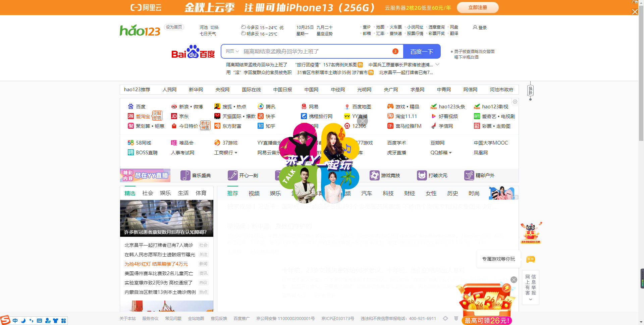The image size is (644, 325).
Task: Toggle Sogou Chinese punctuation mode
Action: pyautogui.click(x=31, y=321)
